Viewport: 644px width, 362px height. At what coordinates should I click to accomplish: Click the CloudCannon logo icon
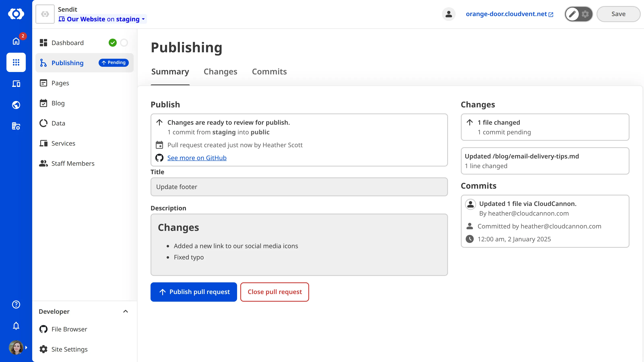point(16,14)
